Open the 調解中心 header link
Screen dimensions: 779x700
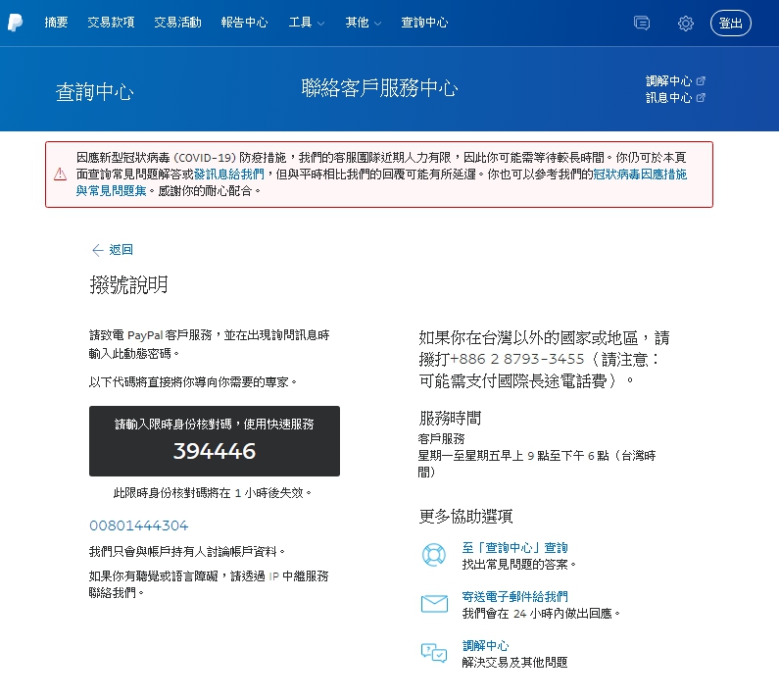(674, 81)
